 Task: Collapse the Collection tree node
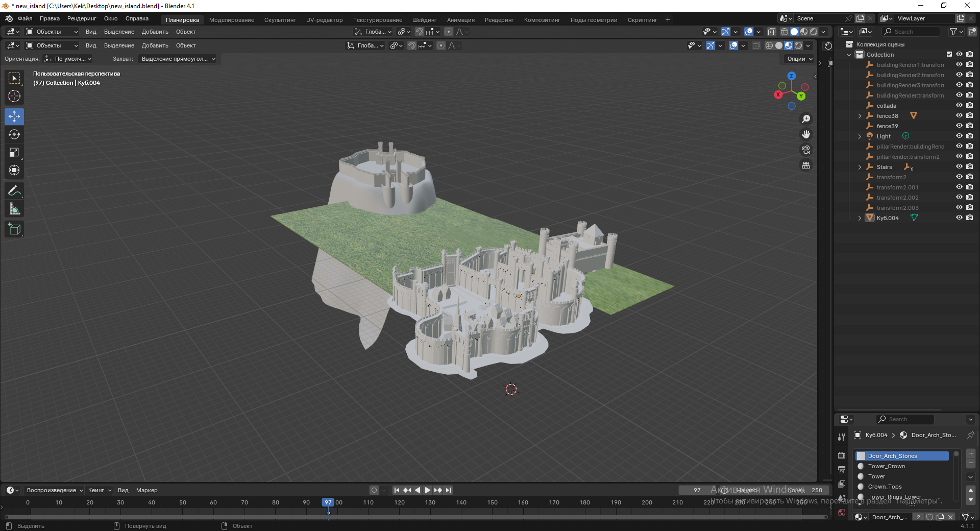click(849, 55)
